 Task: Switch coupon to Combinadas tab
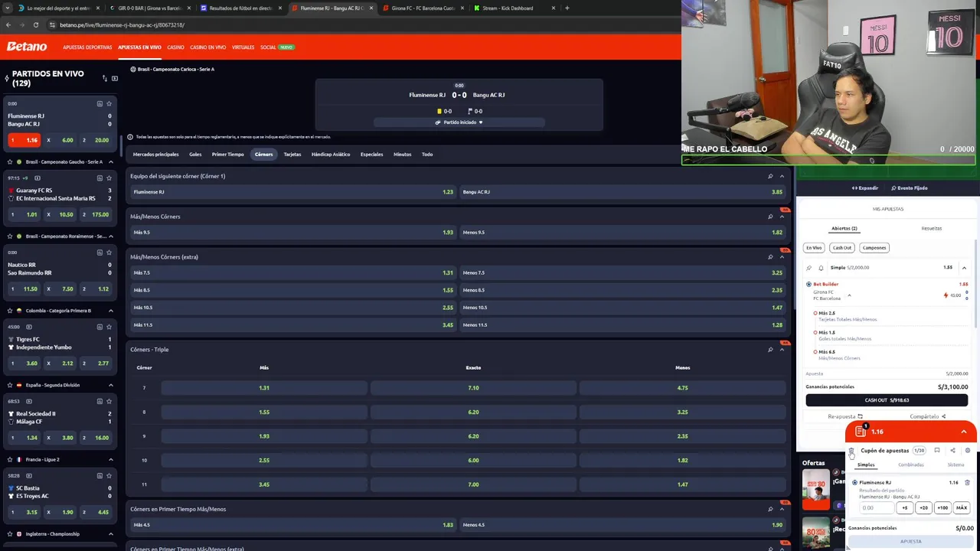(x=910, y=465)
